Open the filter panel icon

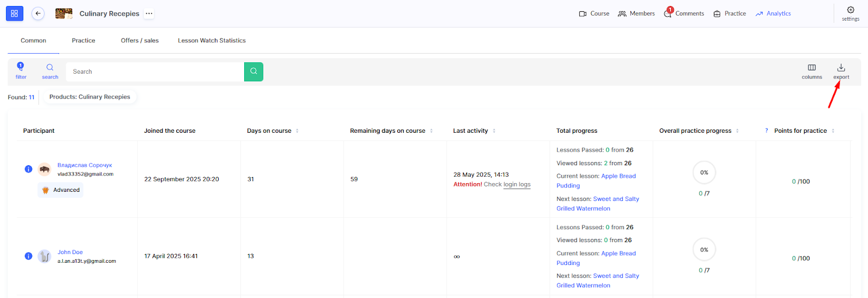click(x=21, y=71)
